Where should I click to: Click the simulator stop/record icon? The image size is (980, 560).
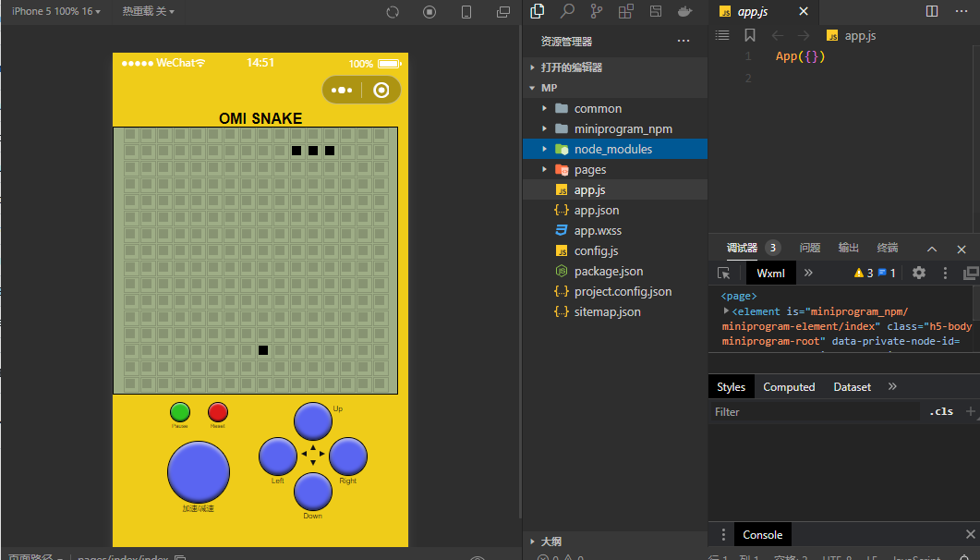(x=430, y=12)
